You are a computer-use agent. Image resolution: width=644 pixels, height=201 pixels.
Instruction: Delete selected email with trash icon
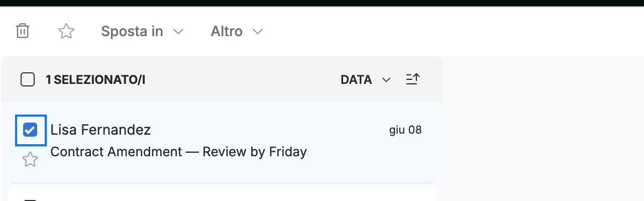click(23, 31)
